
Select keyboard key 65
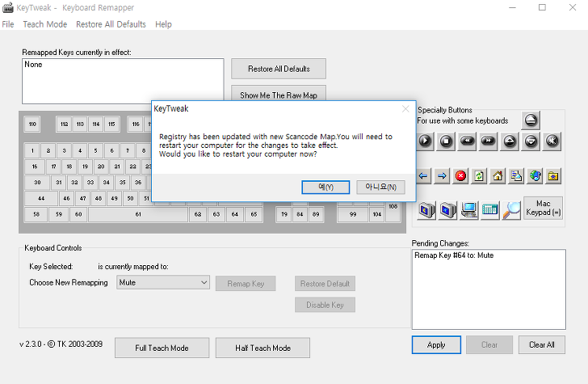(254, 214)
